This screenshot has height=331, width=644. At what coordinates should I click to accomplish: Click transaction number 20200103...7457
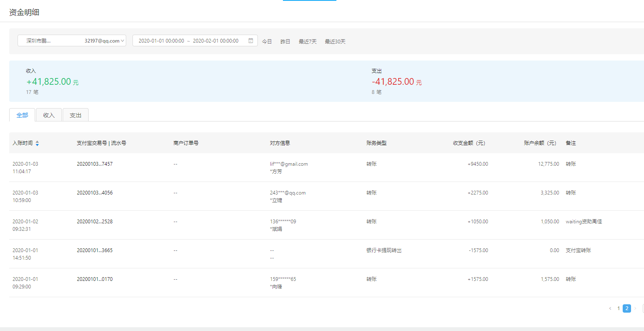(x=94, y=164)
